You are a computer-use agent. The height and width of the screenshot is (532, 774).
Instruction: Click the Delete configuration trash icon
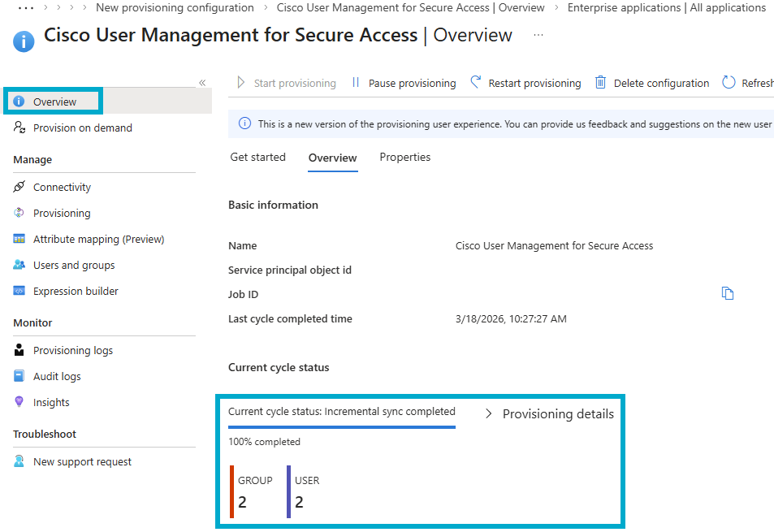[600, 82]
